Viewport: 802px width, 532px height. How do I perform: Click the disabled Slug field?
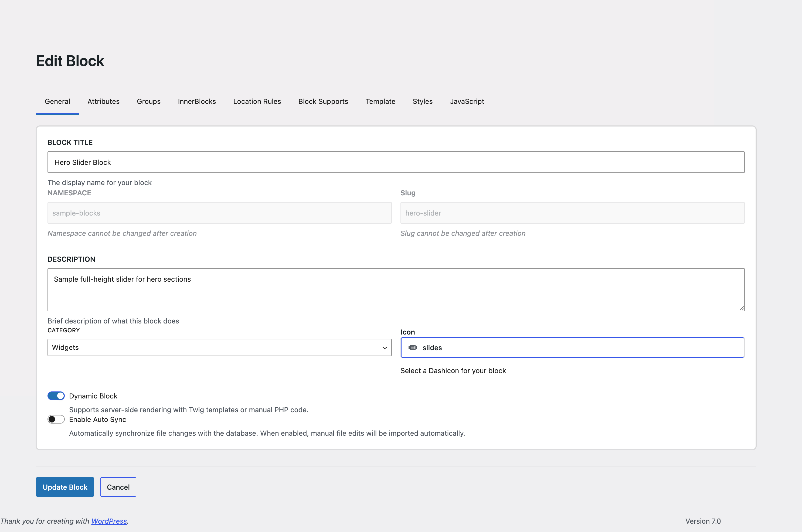(572, 213)
